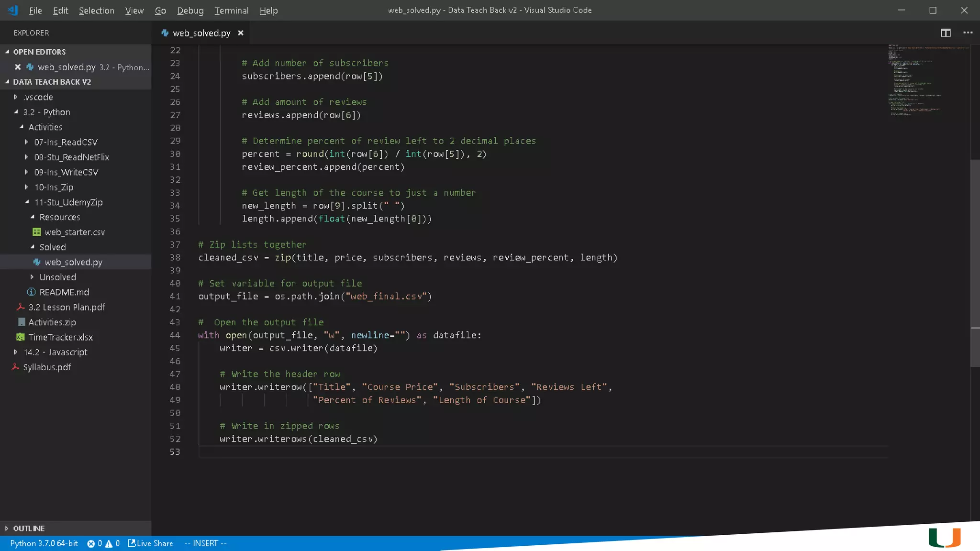Start Live Share from status bar

(x=150, y=543)
